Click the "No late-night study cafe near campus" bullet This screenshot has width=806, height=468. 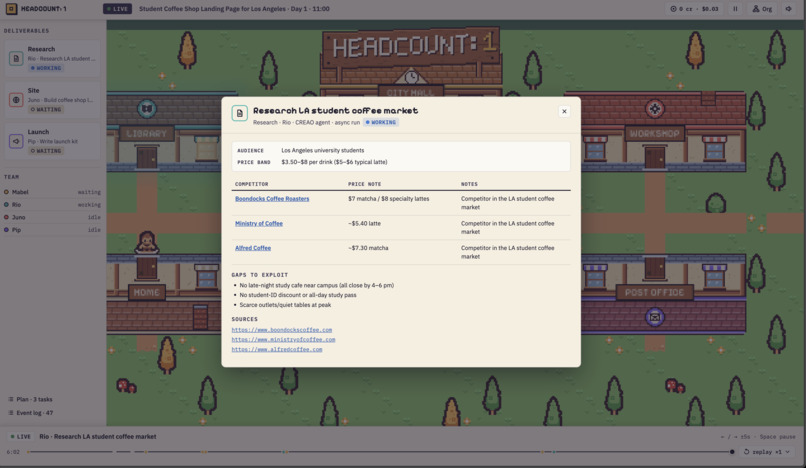tap(317, 285)
